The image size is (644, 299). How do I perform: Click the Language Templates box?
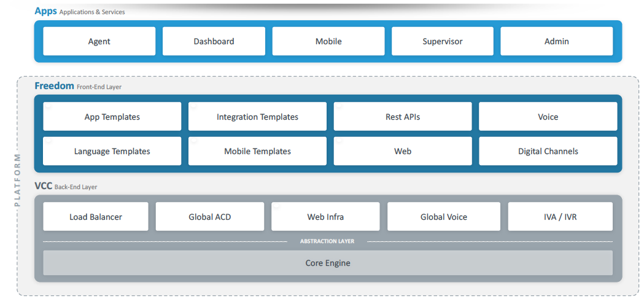(112, 151)
